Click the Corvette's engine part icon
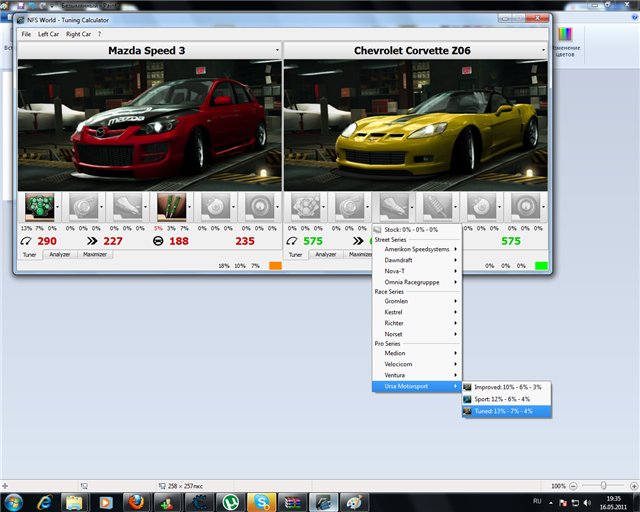Viewport: 640px width, 512px height. 306,207
